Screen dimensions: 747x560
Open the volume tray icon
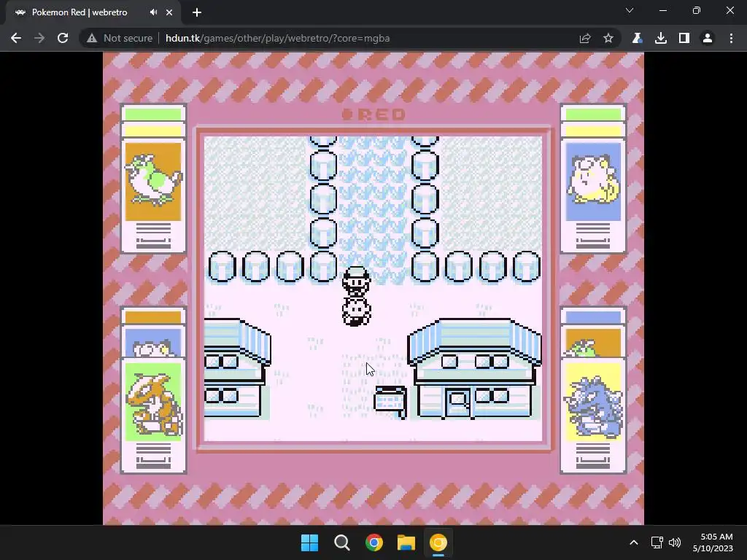click(x=675, y=542)
